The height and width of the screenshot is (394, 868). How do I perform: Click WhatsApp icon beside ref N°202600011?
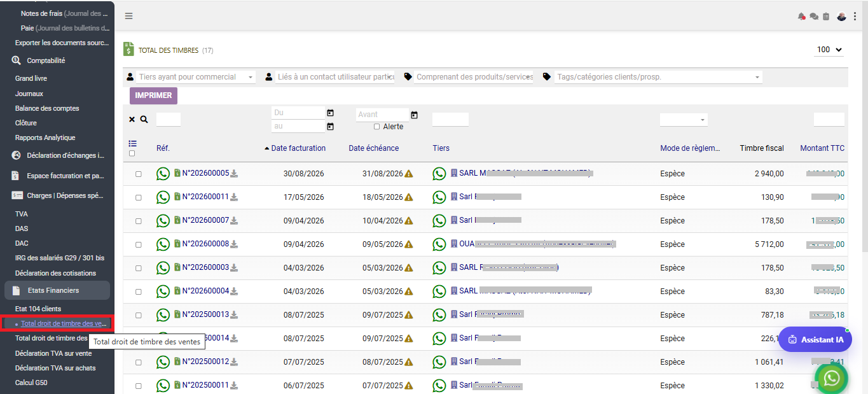click(163, 197)
